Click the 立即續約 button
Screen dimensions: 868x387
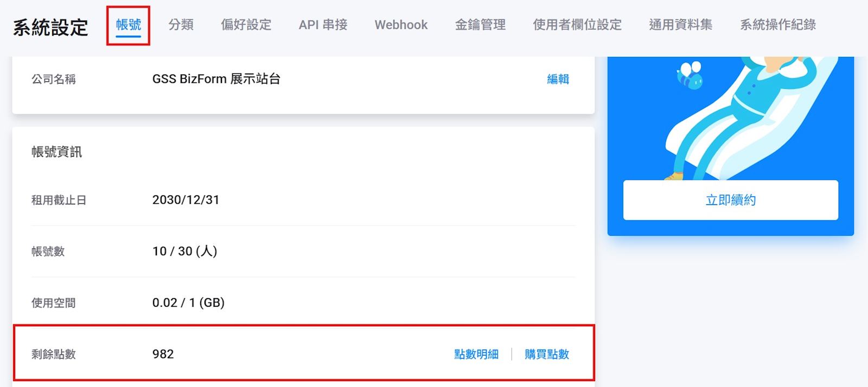click(730, 200)
